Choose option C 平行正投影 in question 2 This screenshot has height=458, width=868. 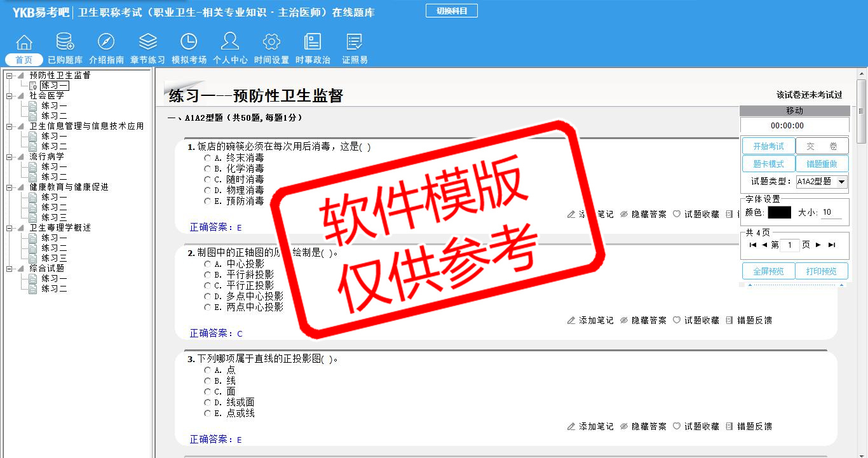[207, 286]
